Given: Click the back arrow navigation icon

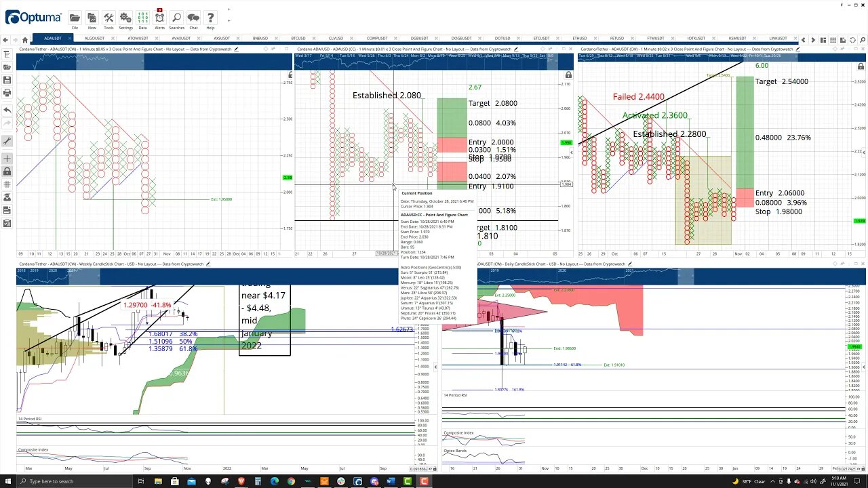Looking at the screenshot, I should click(6, 40).
